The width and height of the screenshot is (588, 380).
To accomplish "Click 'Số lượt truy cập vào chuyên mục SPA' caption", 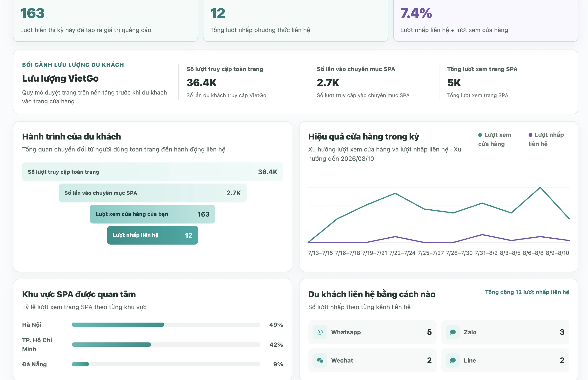I will (x=363, y=95).
